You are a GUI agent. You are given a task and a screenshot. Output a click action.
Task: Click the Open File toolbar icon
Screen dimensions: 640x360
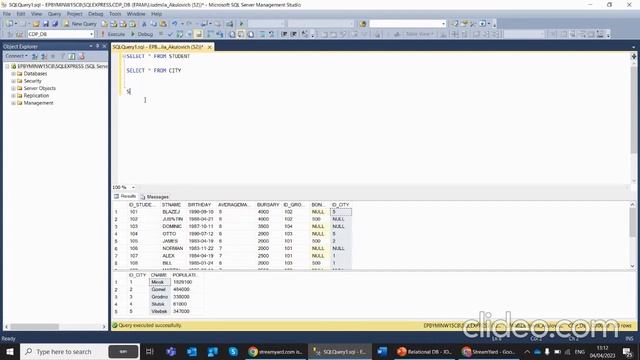[x=36, y=24]
